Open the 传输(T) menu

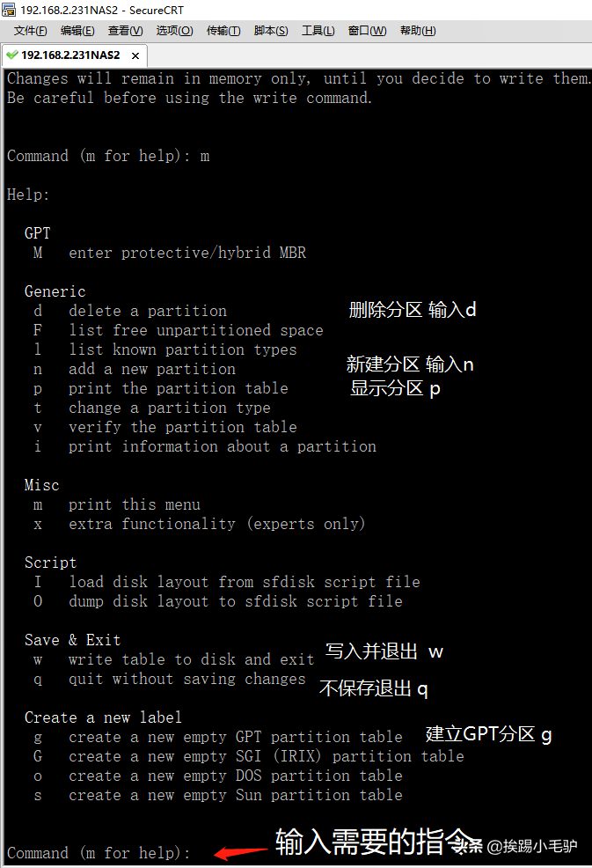pyautogui.click(x=223, y=31)
